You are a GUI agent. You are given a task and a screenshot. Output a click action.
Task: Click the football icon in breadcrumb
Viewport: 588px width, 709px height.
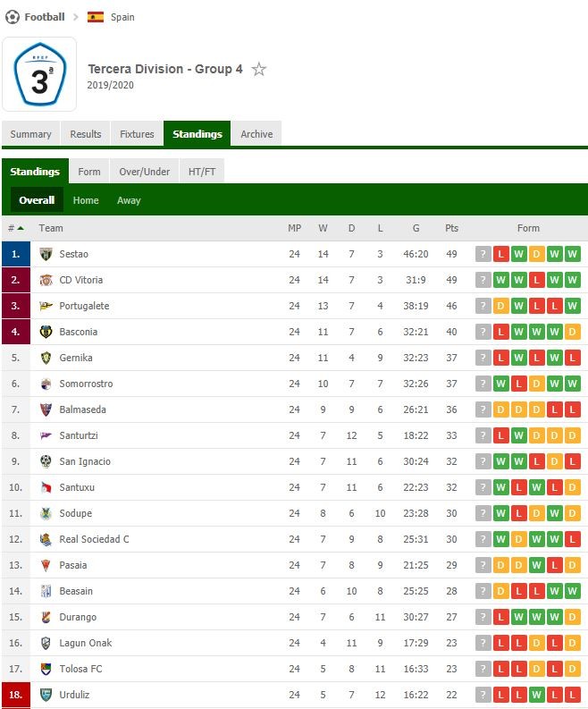tap(13, 17)
